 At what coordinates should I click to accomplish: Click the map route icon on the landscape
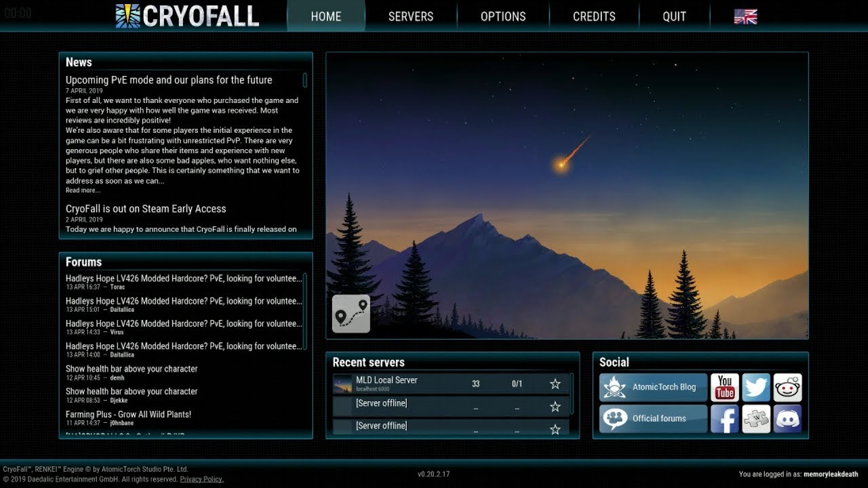point(351,314)
